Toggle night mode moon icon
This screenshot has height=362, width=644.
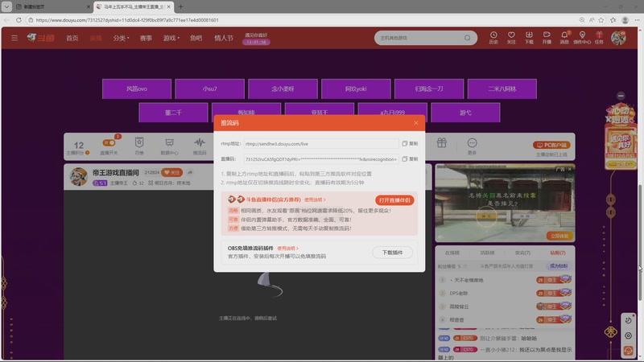(628, 320)
